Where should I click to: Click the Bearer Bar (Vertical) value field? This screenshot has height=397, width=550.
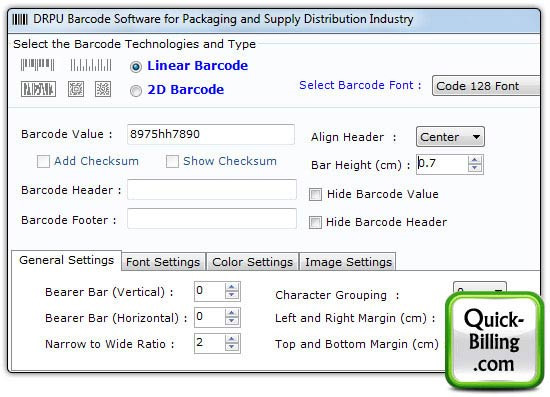click(x=210, y=291)
